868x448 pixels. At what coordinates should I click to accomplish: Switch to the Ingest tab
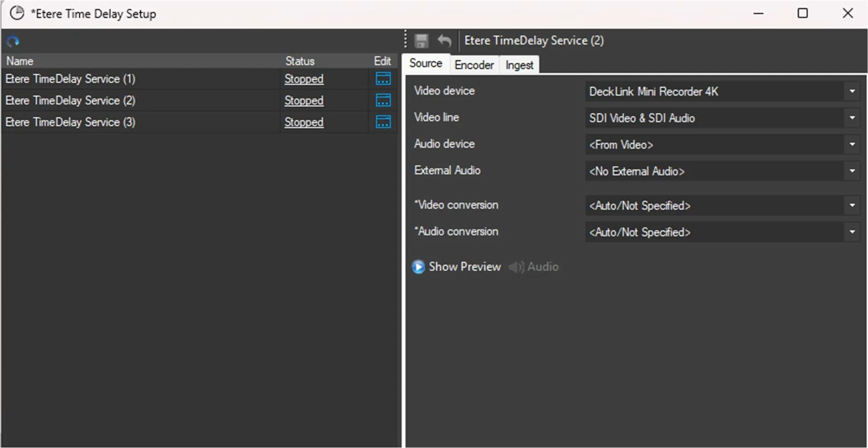coord(519,65)
